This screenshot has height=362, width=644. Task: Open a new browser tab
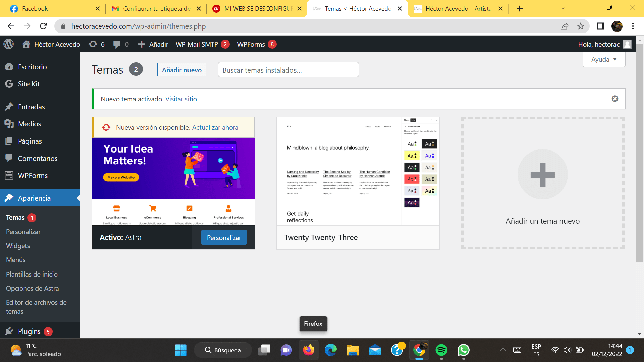[520, 9]
